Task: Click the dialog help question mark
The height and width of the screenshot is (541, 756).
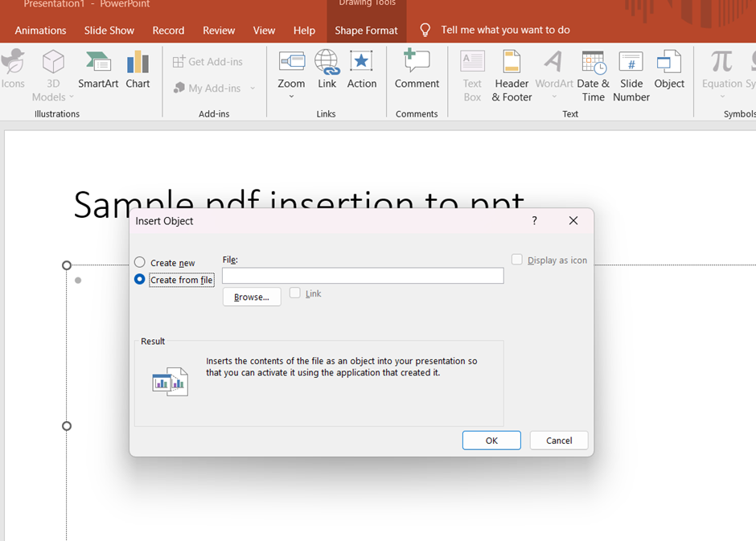Action: [534, 220]
